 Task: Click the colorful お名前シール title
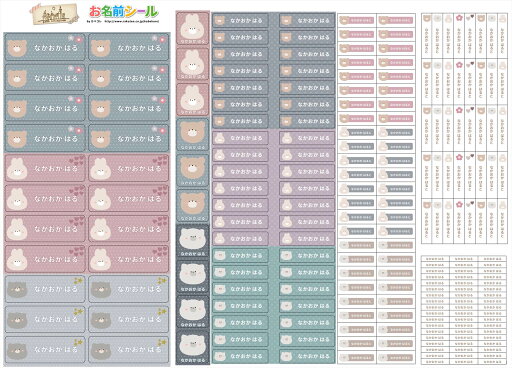(x=123, y=12)
